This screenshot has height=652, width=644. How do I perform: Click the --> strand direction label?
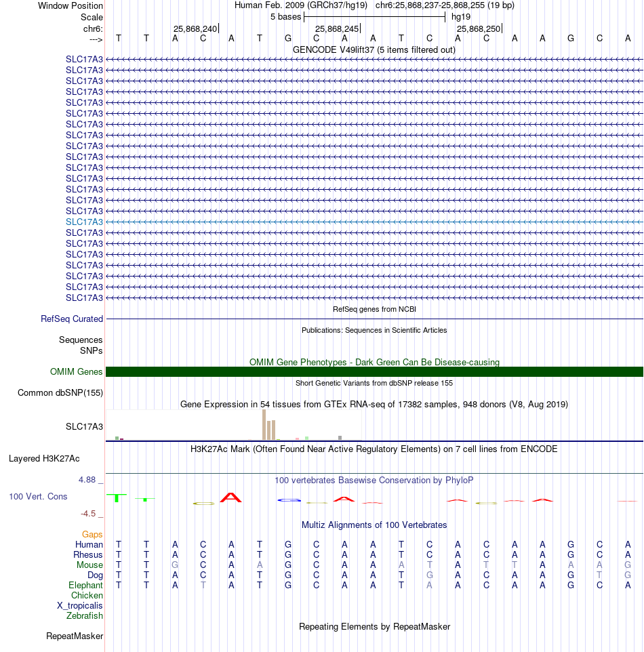point(96,39)
